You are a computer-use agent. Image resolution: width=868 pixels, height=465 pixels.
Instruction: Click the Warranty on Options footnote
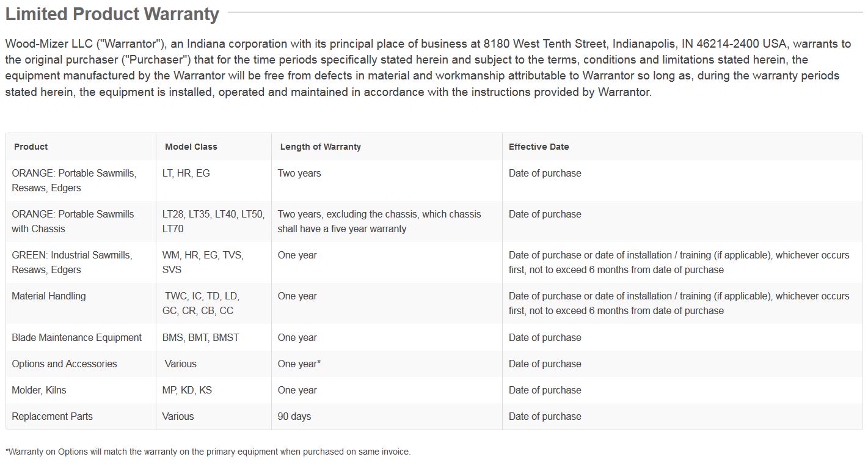[x=208, y=452]
